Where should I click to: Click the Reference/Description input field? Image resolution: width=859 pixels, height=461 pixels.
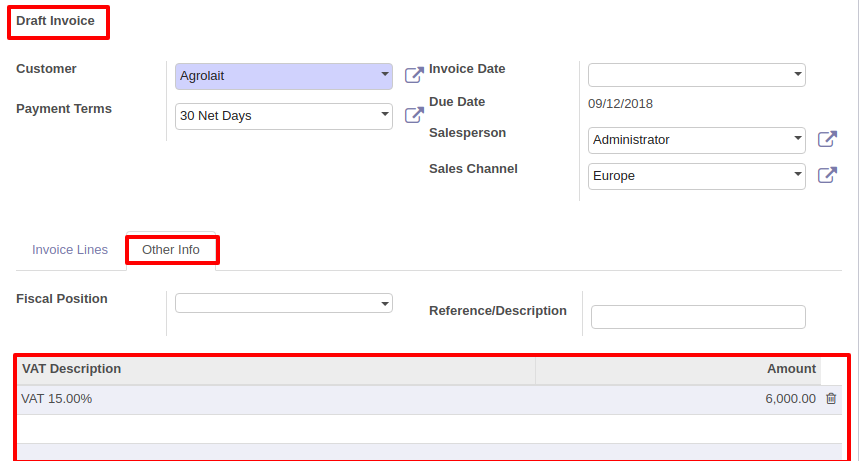pyautogui.click(x=698, y=317)
